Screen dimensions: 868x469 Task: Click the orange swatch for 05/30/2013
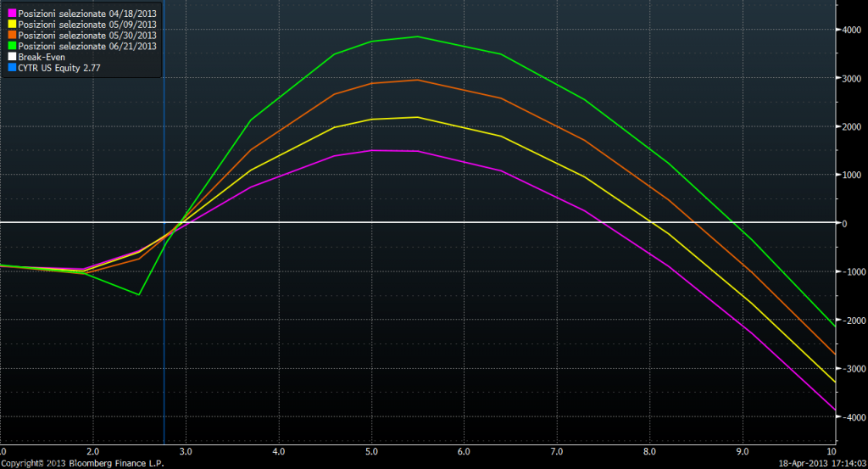12,35
